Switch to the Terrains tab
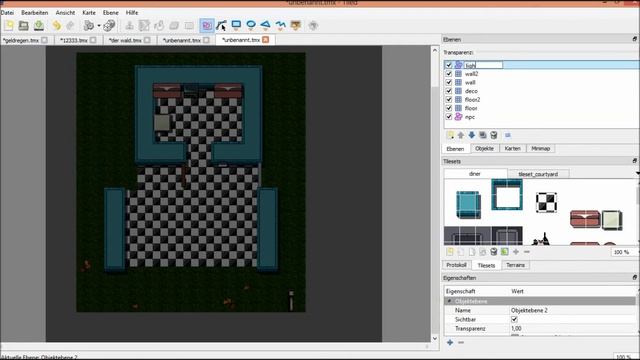This screenshot has width=640, height=360. coord(516,265)
